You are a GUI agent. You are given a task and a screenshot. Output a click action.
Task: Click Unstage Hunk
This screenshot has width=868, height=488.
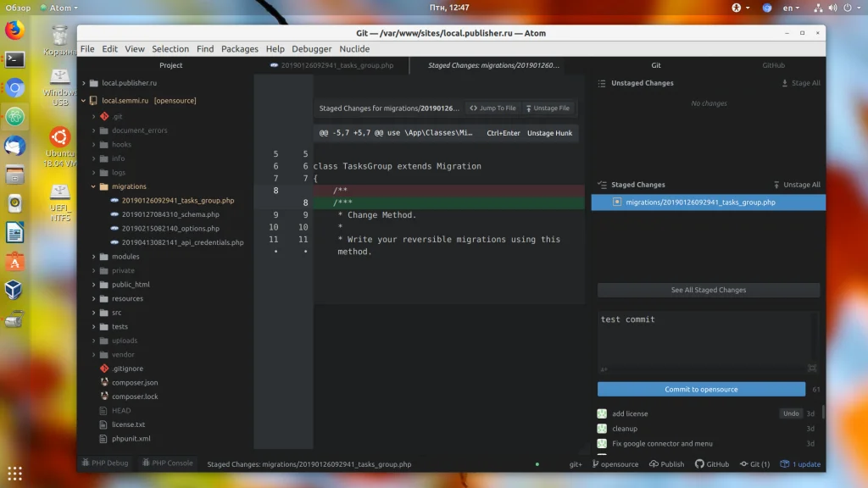coord(549,133)
